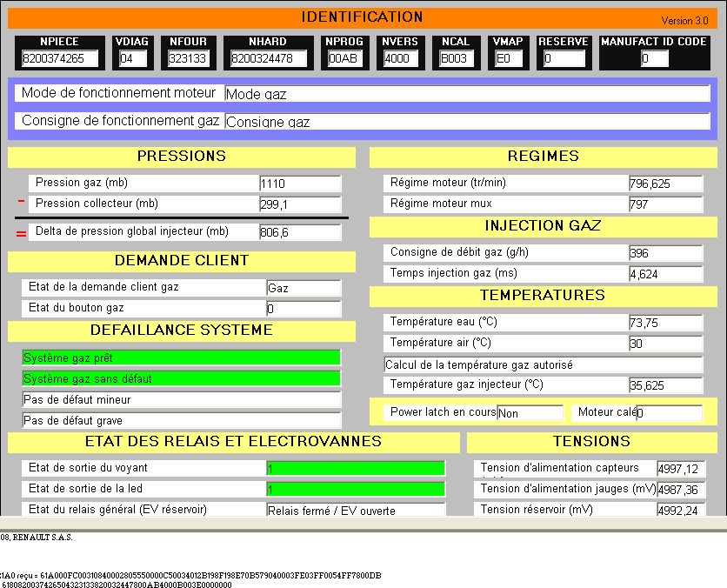The image size is (727, 588).
Task: Select the NCAL field with B003
Action: click(458, 59)
